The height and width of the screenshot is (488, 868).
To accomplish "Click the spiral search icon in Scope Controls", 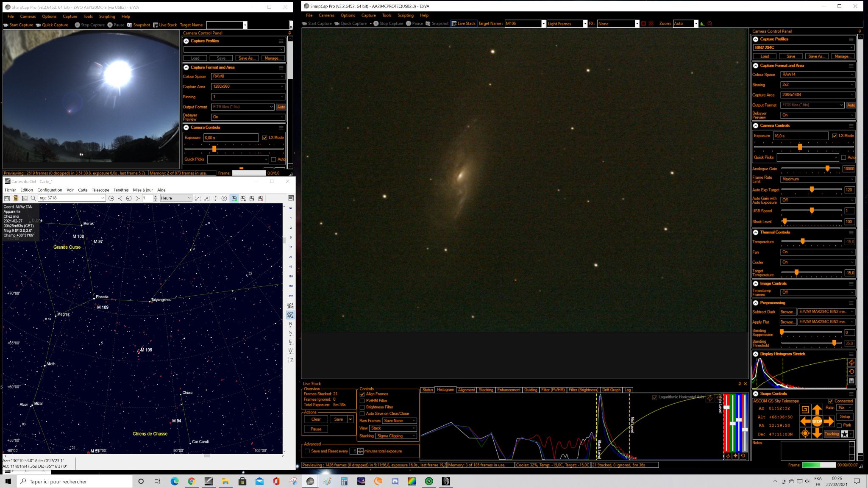I will tap(805, 409).
